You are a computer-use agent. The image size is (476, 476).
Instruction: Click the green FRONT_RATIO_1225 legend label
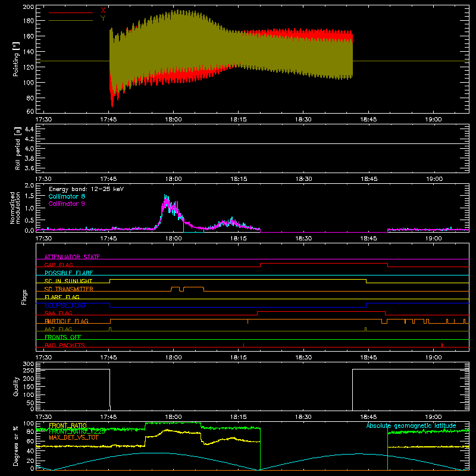tap(77, 431)
